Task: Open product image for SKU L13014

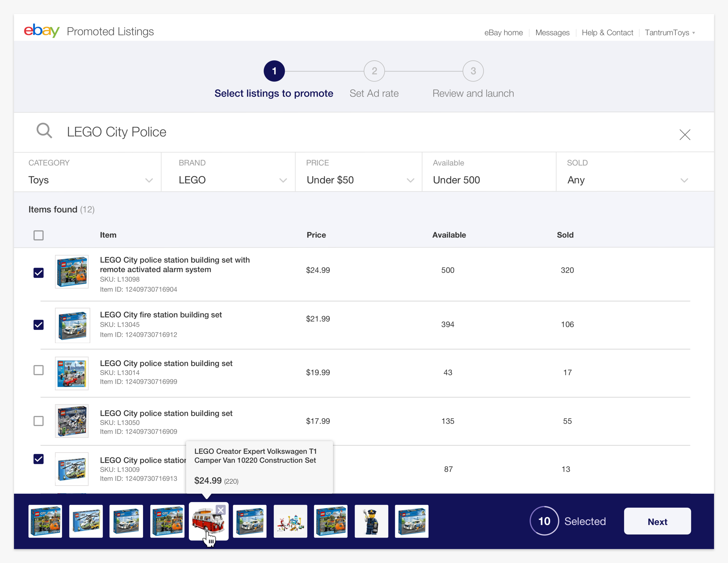Action: 72,373
